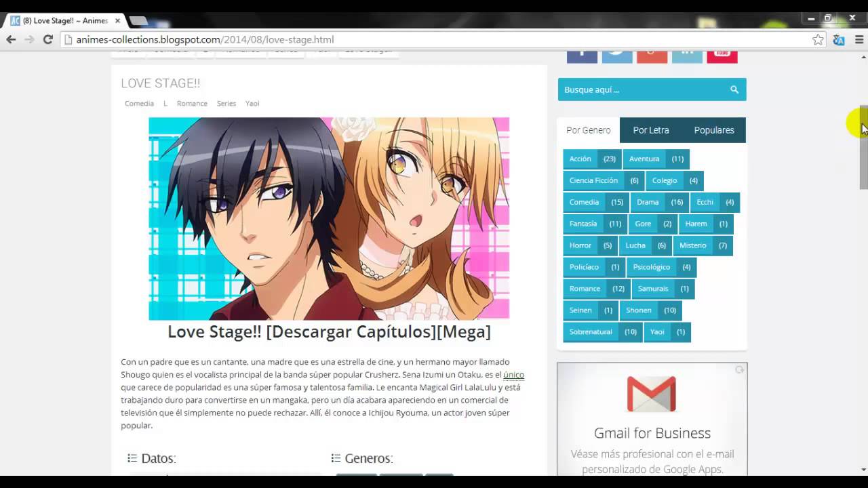The height and width of the screenshot is (488, 868).
Task: Click the address bar URL
Action: 205,39
